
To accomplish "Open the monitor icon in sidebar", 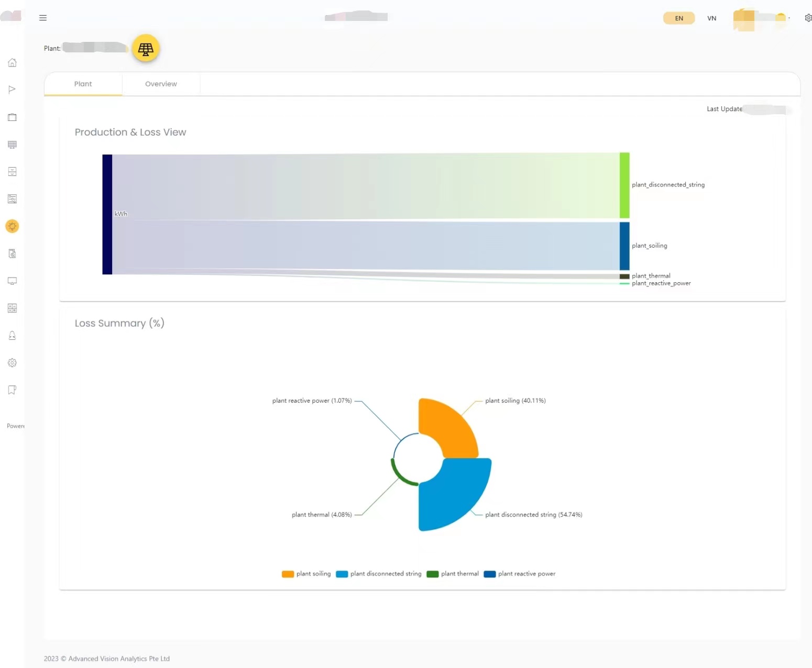I will coord(13,281).
